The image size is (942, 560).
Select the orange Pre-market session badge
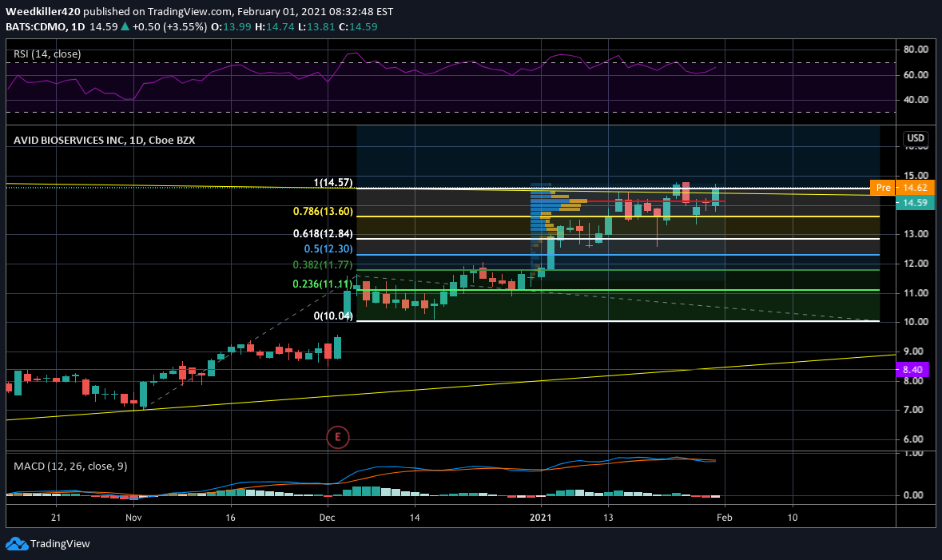883,188
